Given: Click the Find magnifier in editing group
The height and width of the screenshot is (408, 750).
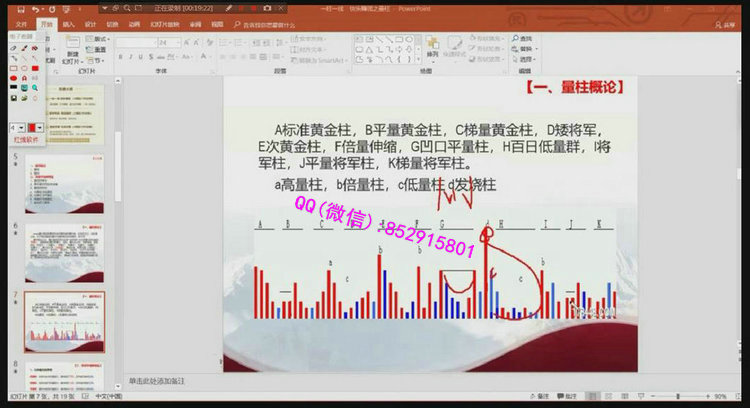Looking at the screenshot, I should click(512, 38).
